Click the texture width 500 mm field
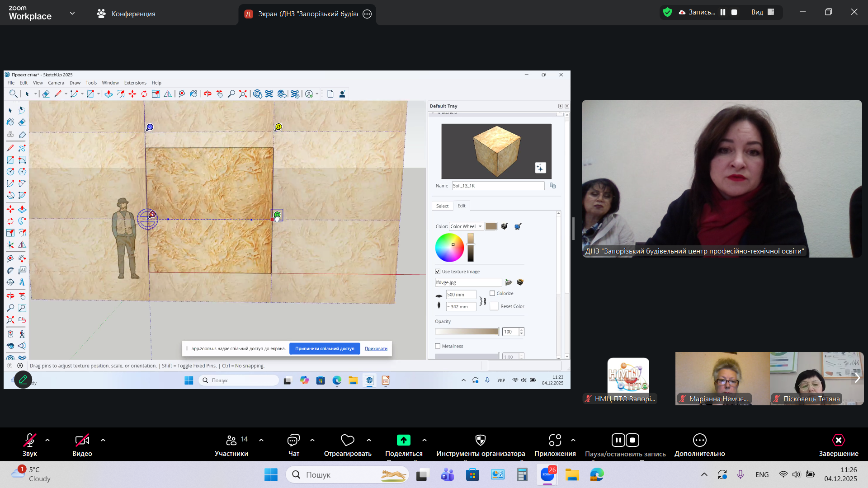This screenshot has height=488, width=868. (461, 295)
